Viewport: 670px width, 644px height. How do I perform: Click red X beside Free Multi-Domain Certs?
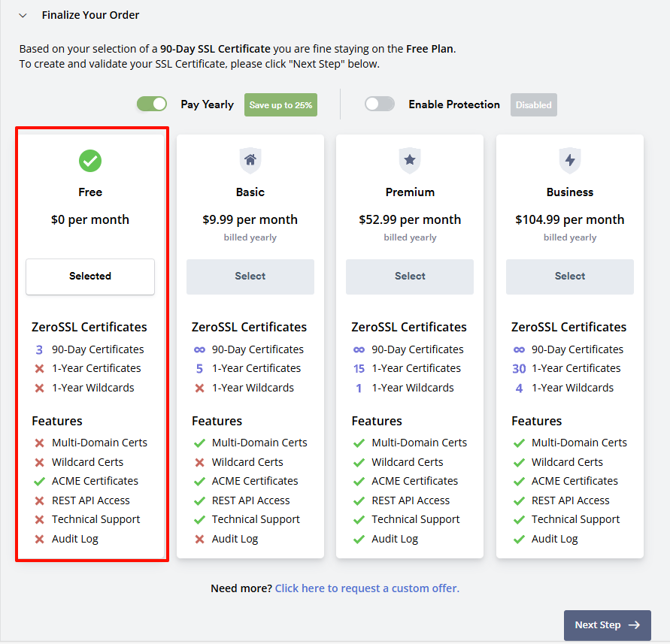(39, 443)
